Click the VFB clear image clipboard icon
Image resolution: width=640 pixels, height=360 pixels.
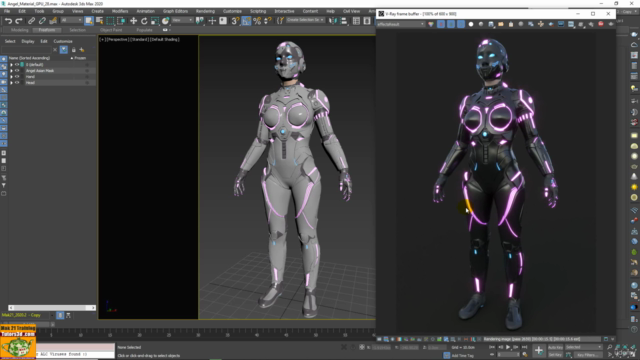coord(511,24)
